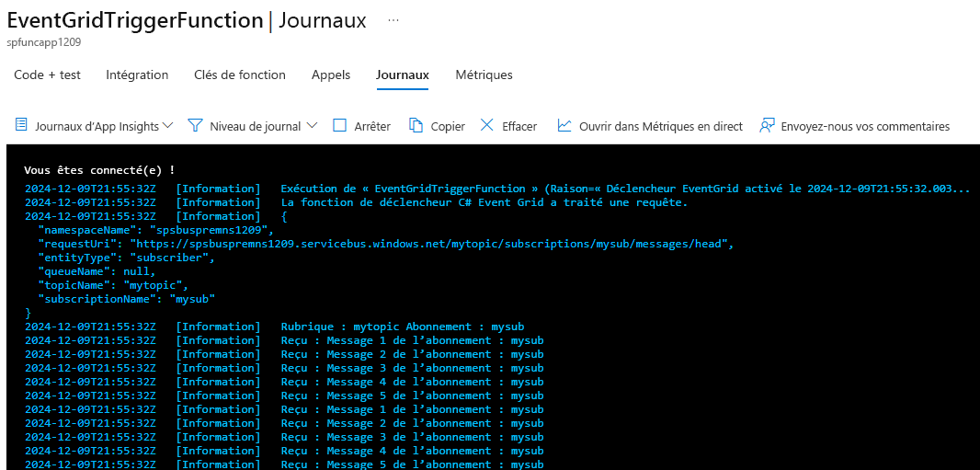Image resolution: width=980 pixels, height=470 pixels.
Task: Go to the Métriques tab
Action: coord(484,75)
